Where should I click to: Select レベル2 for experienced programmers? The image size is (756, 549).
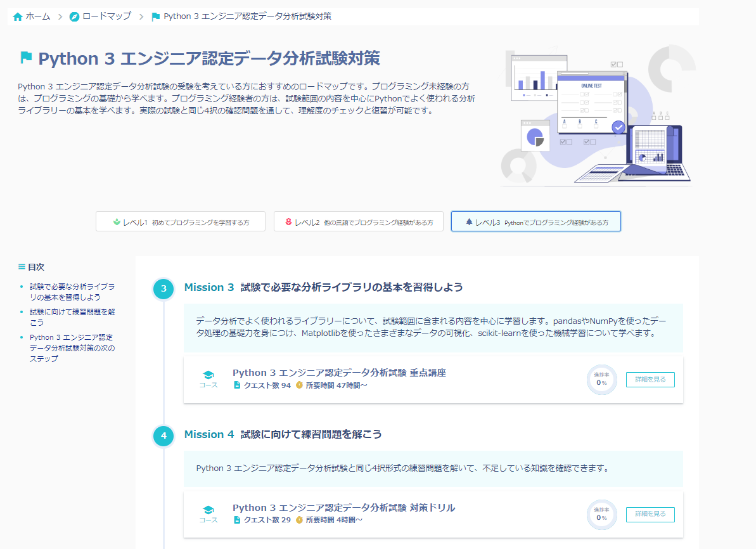point(358,221)
